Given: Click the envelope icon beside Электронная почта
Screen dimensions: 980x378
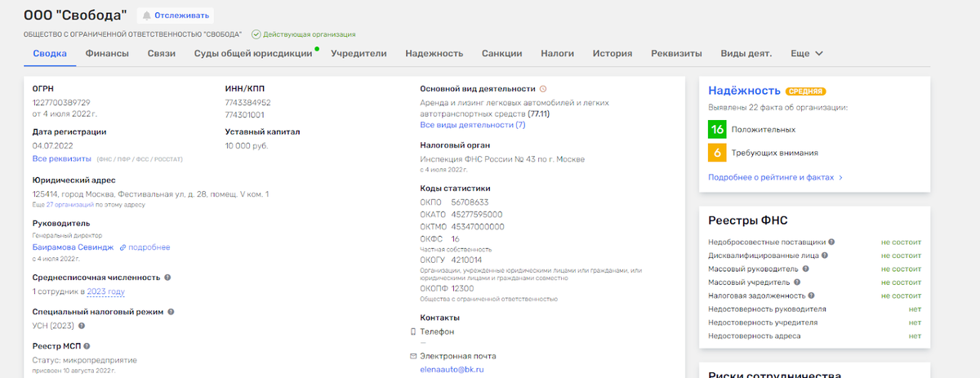Looking at the screenshot, I should pyautogui.click(x=412, y=357).
